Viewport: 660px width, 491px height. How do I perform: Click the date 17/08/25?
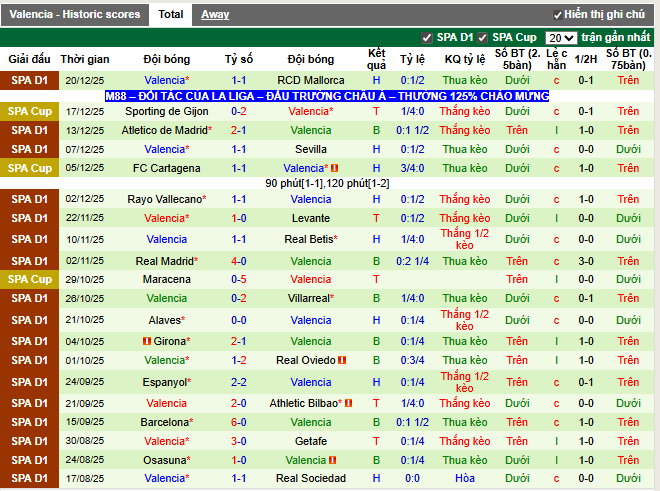click(x=85, y=478)
